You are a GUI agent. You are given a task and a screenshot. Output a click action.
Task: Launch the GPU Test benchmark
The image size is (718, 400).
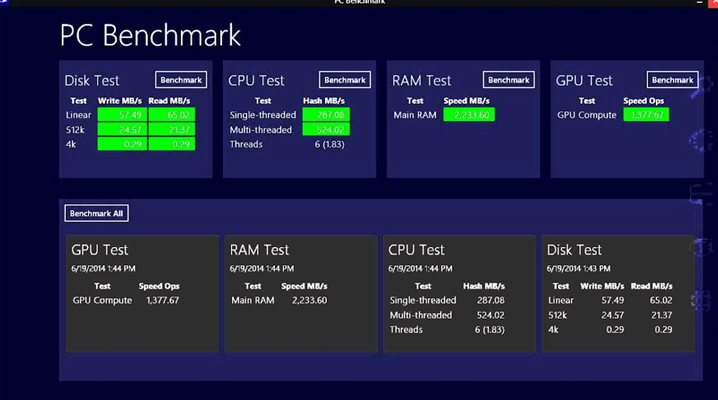(672, 80)
